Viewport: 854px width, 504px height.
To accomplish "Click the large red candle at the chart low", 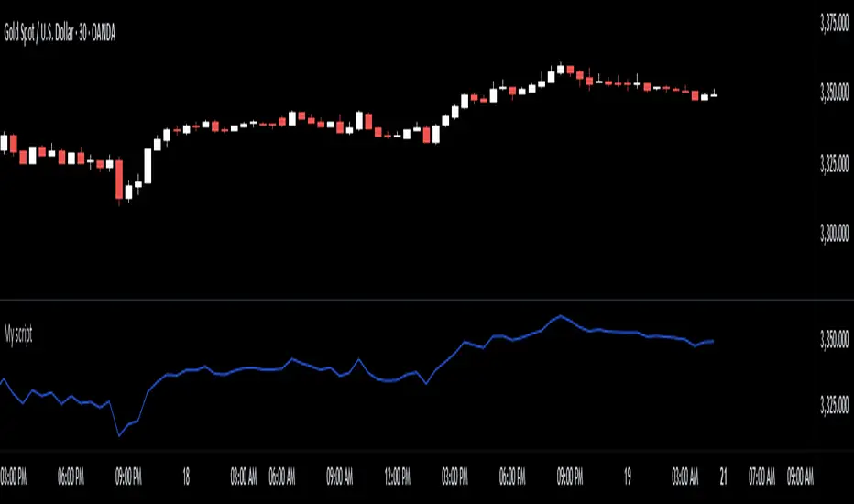I will coord(119,180).
